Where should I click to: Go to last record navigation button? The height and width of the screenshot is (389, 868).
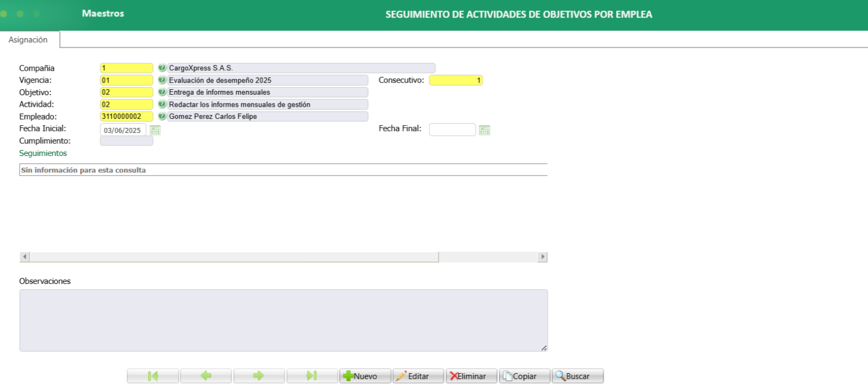pyautogui.click(x=312, y=376)
